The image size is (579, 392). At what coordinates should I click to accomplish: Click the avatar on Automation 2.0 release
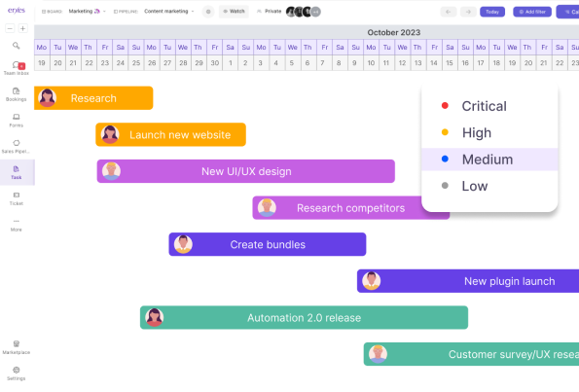(x=155, y=317)
